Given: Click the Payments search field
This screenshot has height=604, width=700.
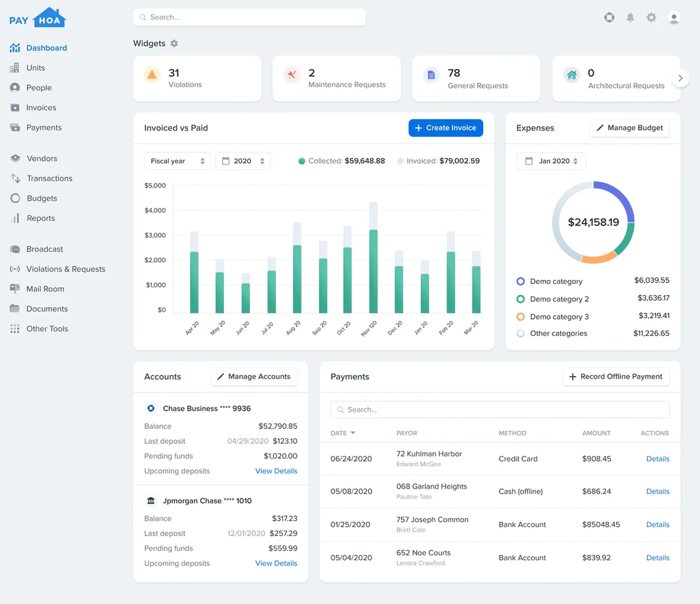Looking at the screenshot, I should 500,409.
